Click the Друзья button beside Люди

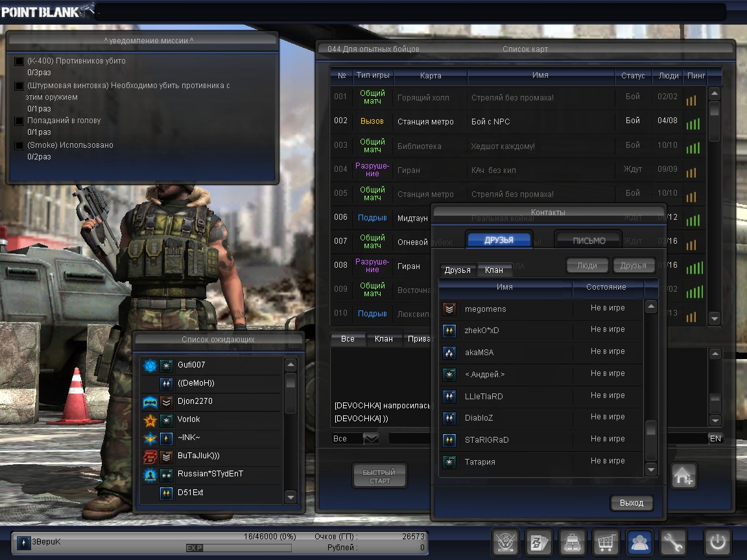[x=633, y=265]
